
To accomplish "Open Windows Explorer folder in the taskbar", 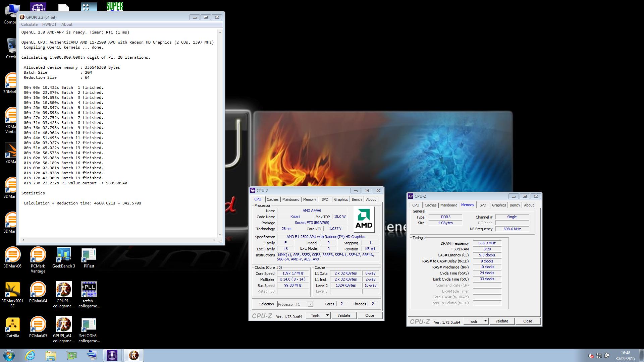I will click(x=51, y=355).
